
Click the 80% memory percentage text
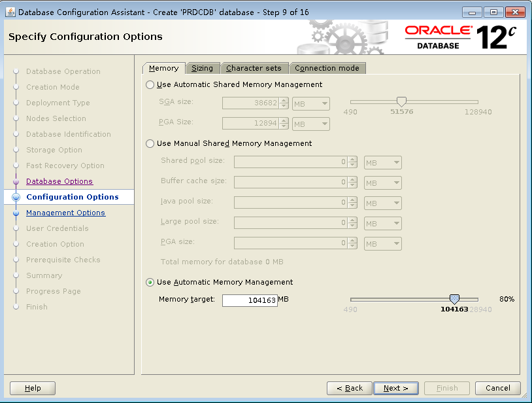pos(507,299)
